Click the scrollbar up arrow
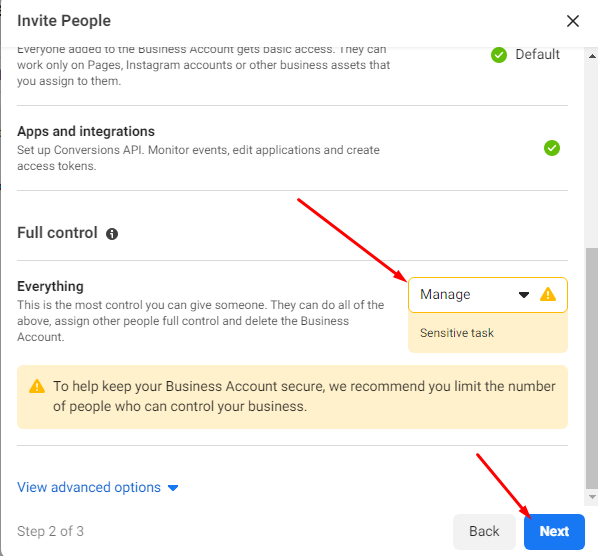Image resolution: width=598 pixels, height=556 pixels. (592, 56)
